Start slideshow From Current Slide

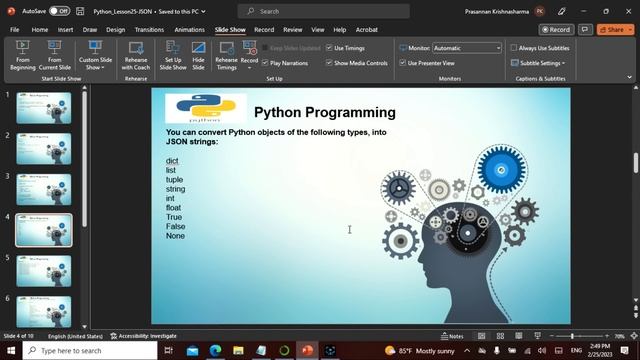pyautogui.click(x=55, y=56)
